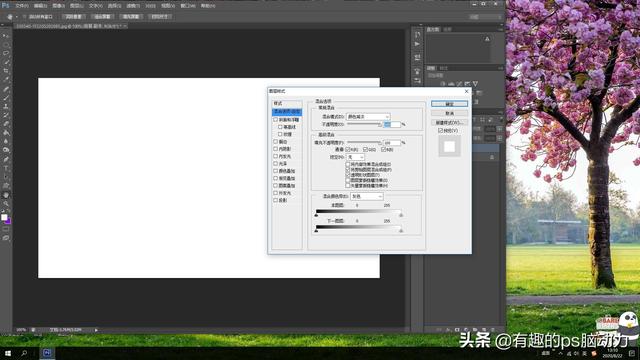Select the Blur tool
640x360 pixels.
[6, 142]
